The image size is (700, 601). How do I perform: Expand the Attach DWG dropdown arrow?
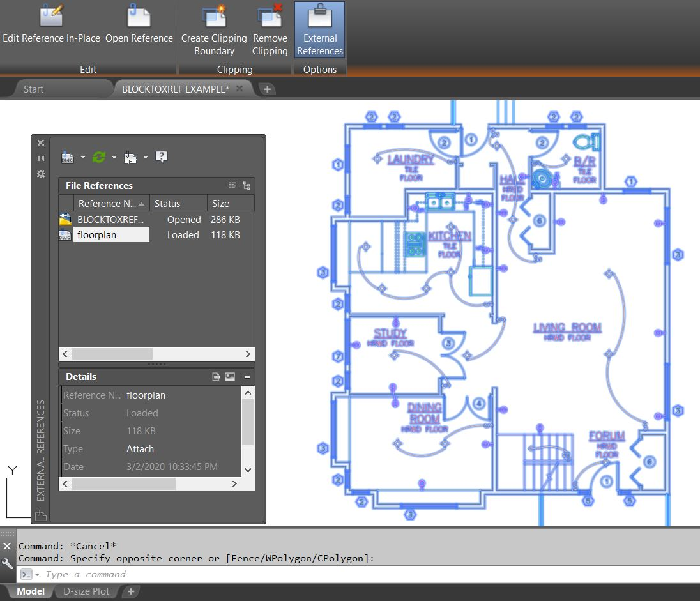coord(82,158)
